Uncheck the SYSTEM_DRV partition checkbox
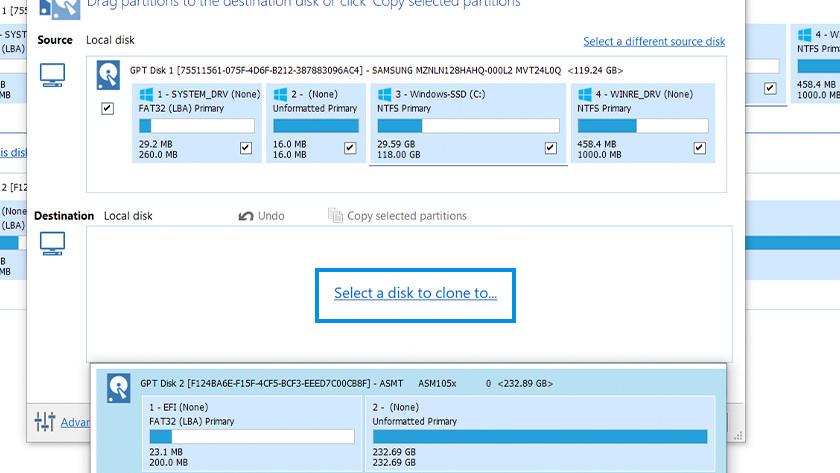Viewport: 840px width, 473px height. click(x=246, y=148)
